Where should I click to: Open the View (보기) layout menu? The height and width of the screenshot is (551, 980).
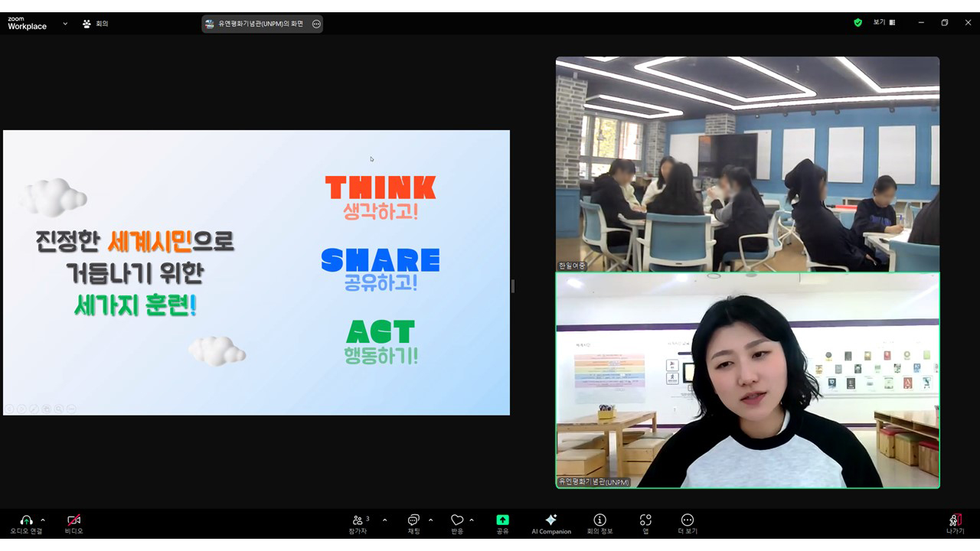point(884,23)
